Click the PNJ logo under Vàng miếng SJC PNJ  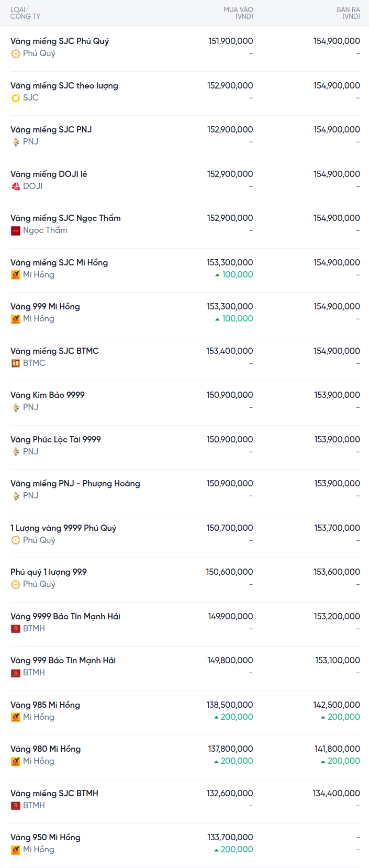[16, 142]
